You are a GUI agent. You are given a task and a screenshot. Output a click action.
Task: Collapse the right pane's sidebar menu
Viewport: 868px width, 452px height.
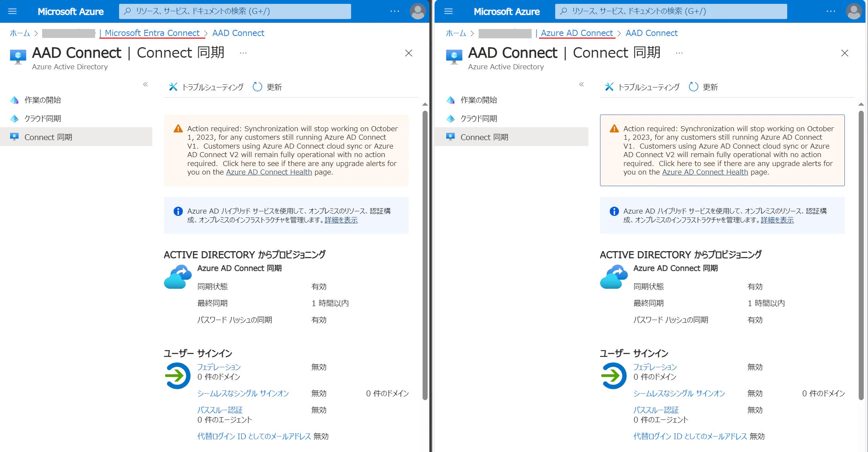tap(582, 84)
